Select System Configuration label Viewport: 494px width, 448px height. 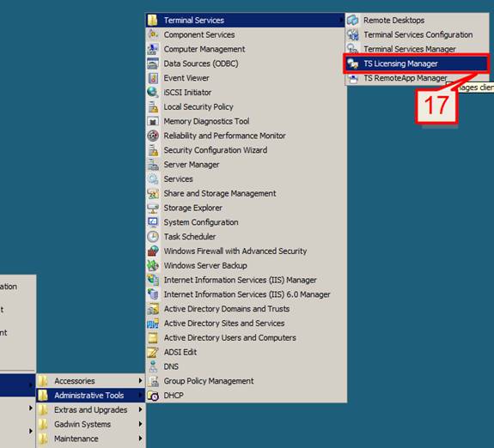[x=201, y=222]
